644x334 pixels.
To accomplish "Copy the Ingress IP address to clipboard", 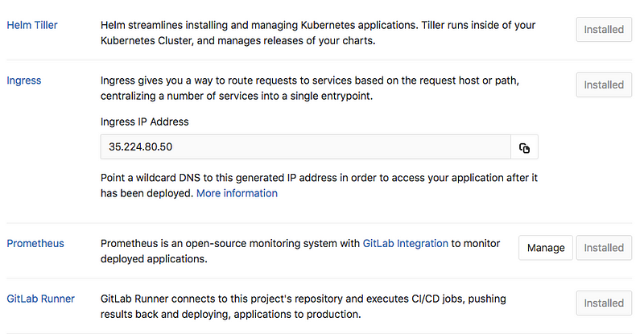I will (524, 147).
